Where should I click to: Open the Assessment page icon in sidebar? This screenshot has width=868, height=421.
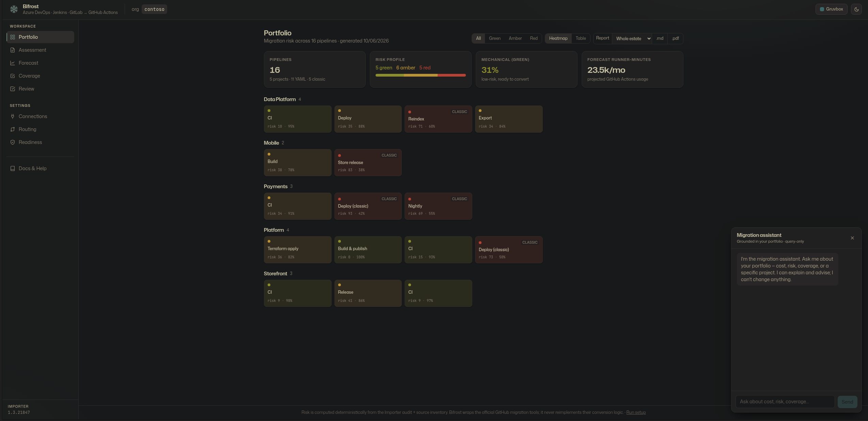[13, 50]
